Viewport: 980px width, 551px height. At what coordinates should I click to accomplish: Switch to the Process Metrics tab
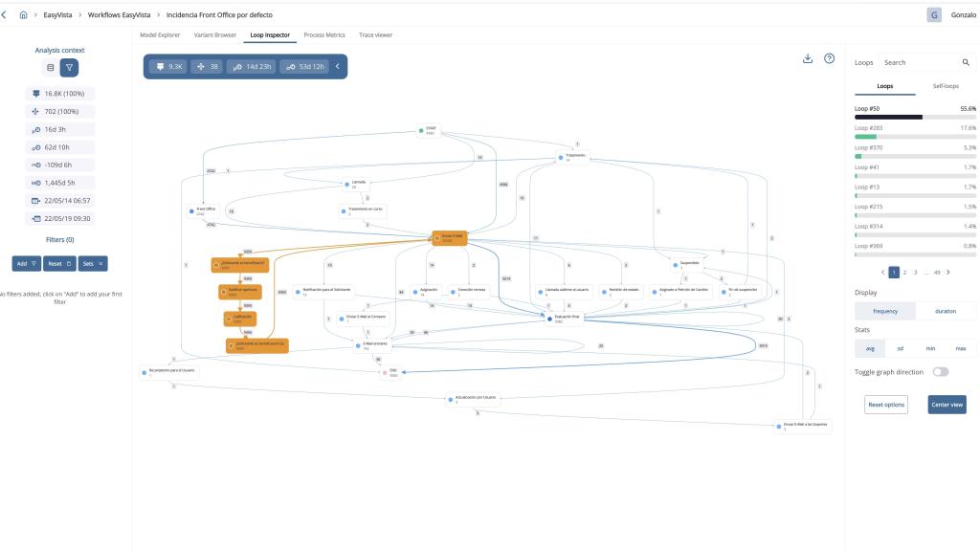point(324,34)
